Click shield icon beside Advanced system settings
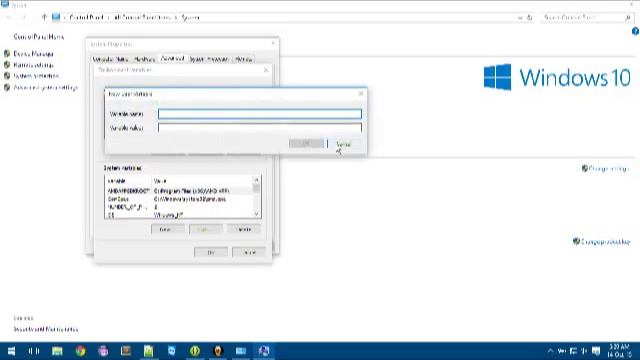The width and height of the screenshot is (640, 360). click(x=7, y=87)
